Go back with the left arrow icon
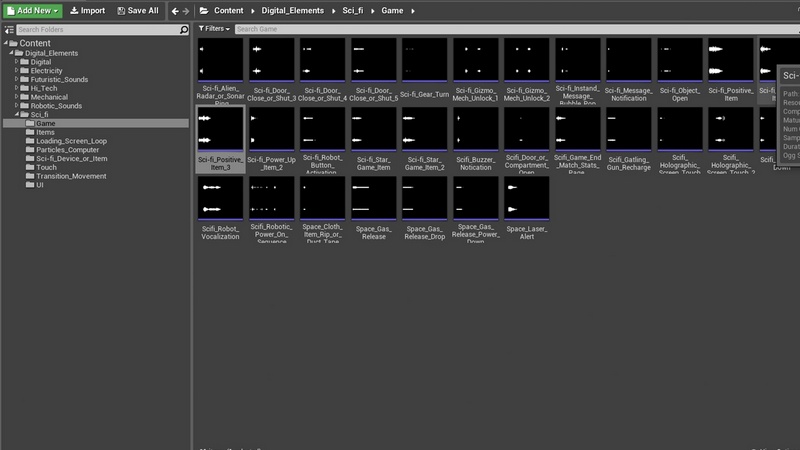The width and height of the screenshot is (800, 450). [x=175, y=10]
